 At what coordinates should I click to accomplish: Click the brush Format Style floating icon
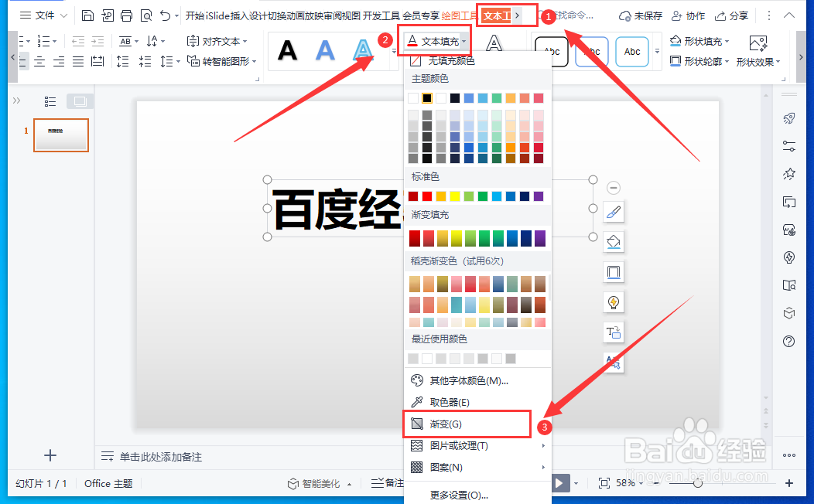click(613, 212)
